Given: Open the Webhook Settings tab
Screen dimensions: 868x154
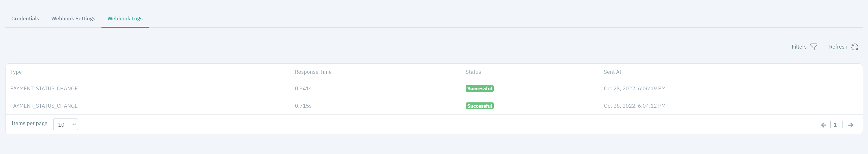Looking at the screenshot, I should (73, 18).
